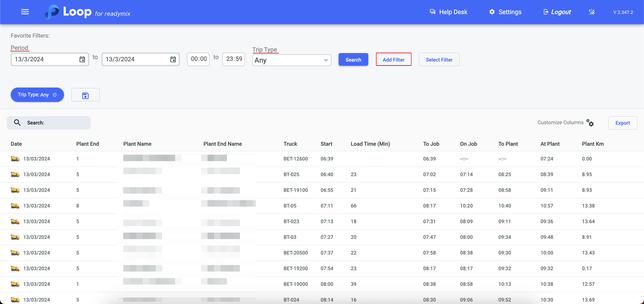Click the Add Filter button

click(x=393, y=60)
